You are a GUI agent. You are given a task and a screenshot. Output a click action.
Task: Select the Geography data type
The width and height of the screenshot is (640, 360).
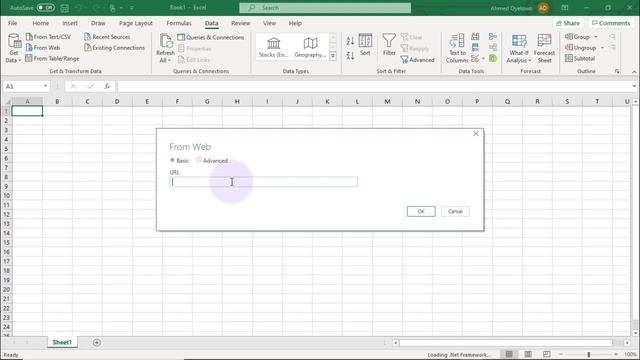310,48
